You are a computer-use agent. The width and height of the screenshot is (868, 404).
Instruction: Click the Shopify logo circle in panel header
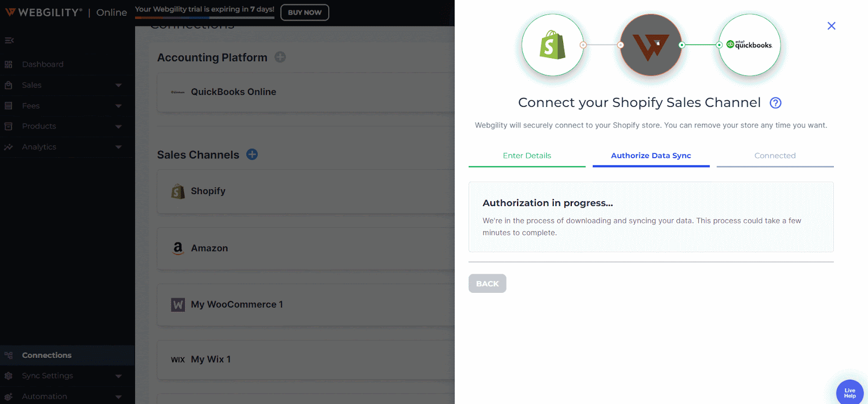pos(553,45)
